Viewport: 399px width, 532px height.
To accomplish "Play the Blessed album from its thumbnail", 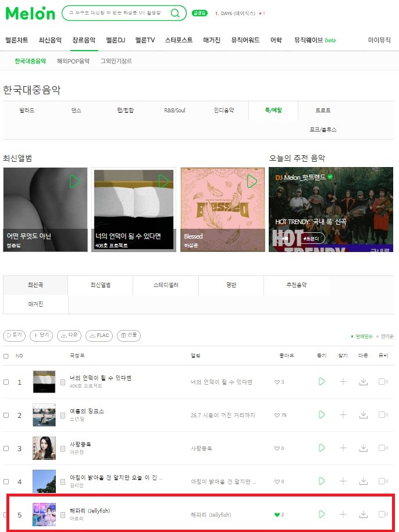I will (252, 181).
